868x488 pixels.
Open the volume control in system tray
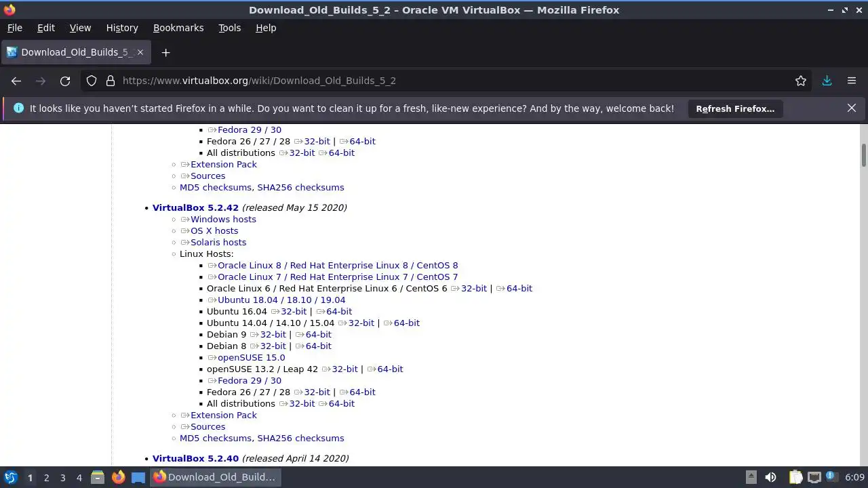coord(770,477)
